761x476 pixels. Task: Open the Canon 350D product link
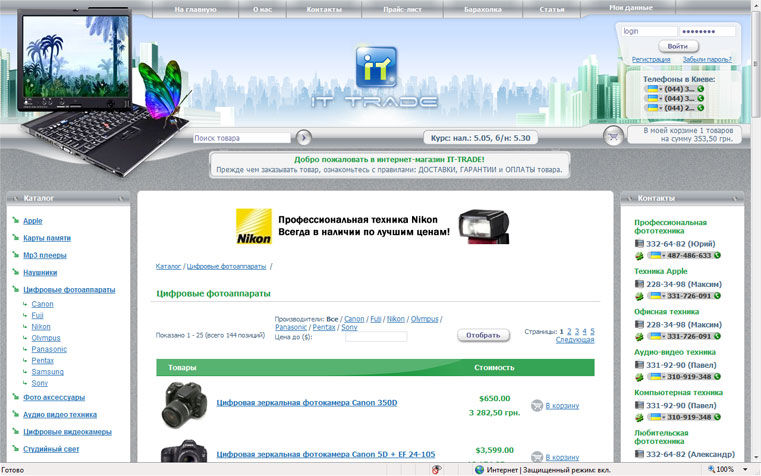307,403
